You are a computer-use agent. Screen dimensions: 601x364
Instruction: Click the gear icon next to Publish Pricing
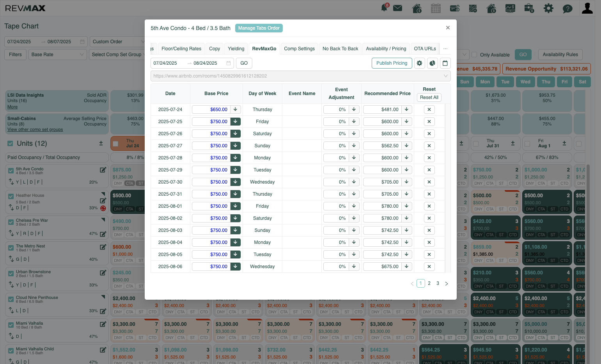[420, 63]
